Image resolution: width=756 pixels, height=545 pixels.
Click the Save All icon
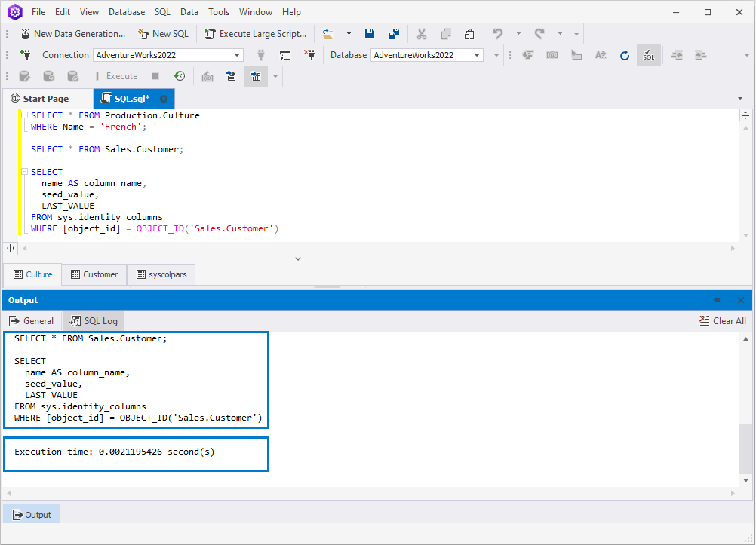(x=394, y=34)
